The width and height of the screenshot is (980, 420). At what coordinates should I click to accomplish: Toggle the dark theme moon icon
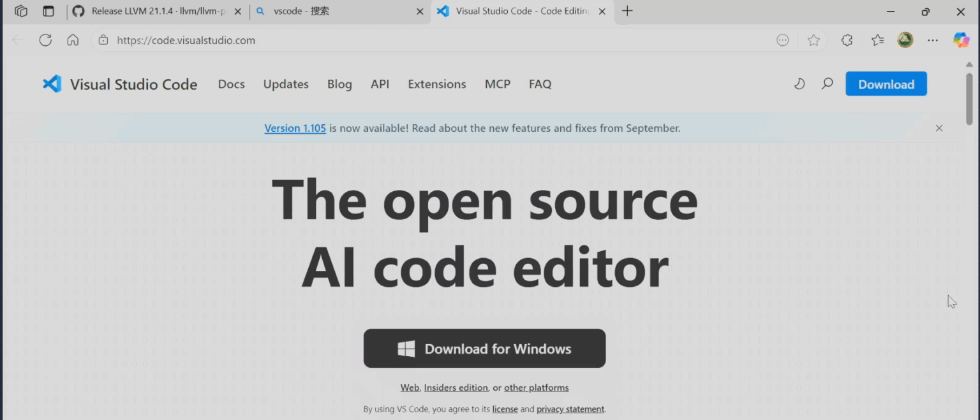click(799, 84)
